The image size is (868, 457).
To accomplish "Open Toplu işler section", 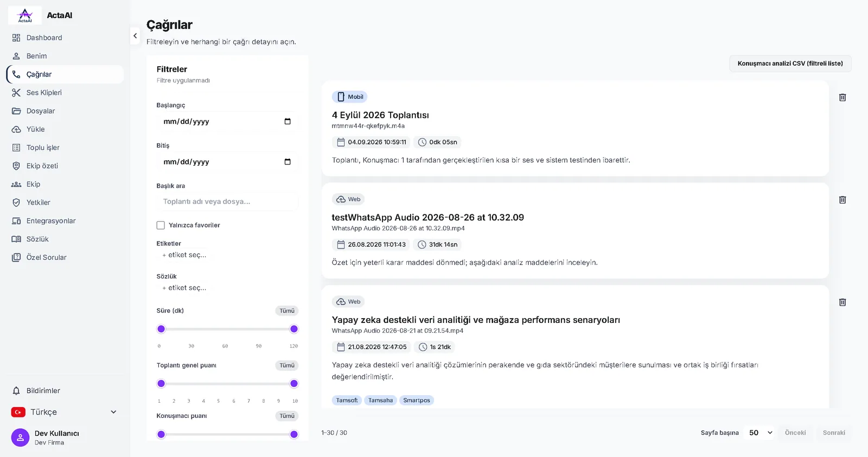I will (x=65, y=148).
